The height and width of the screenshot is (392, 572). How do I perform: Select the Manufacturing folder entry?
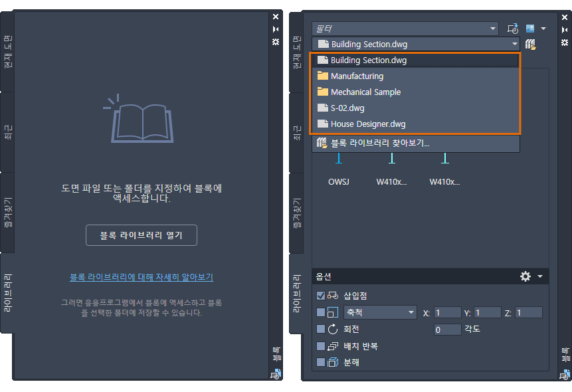click(415, 76)
